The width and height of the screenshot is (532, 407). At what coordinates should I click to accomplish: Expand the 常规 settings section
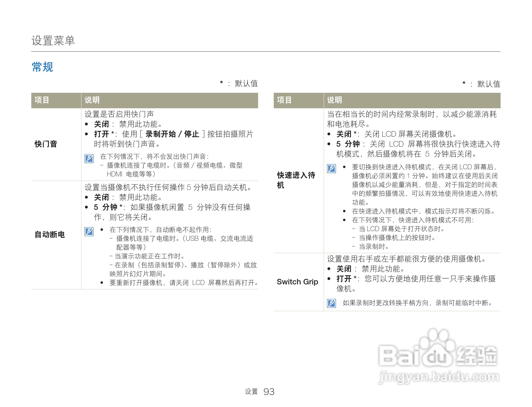click(42, 67)
